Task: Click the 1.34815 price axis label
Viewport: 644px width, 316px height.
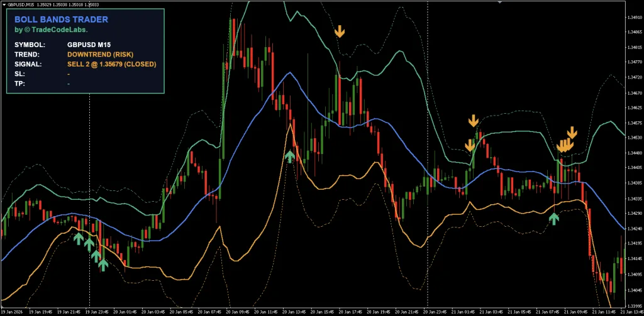Action: click(635, 47)
